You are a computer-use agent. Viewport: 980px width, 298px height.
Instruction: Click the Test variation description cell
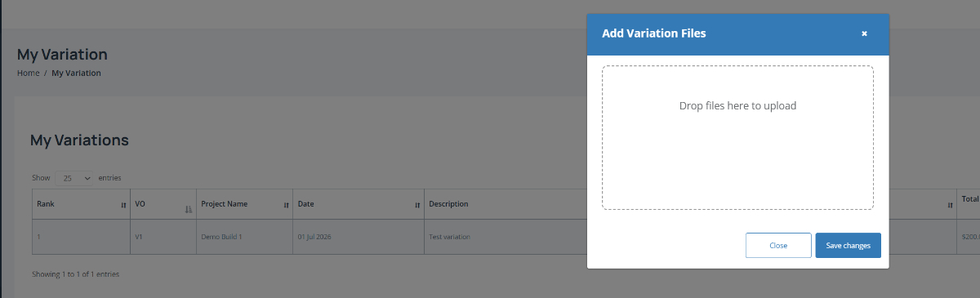point(449,237)
